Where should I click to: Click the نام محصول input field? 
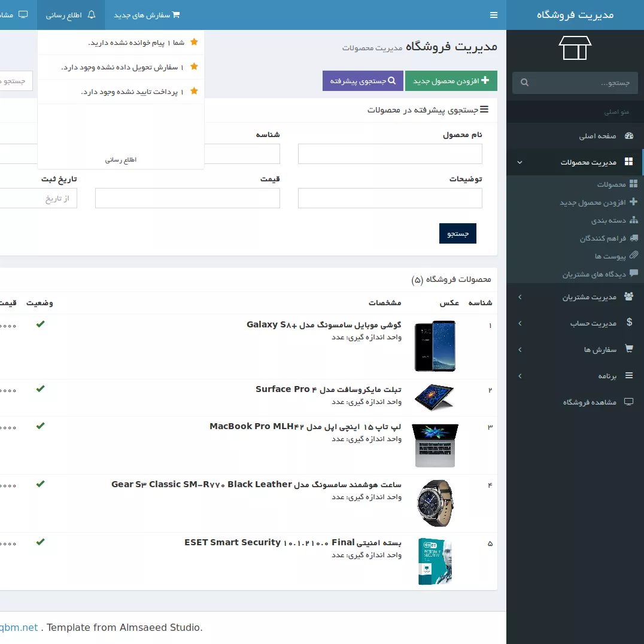pyautogui.click(x=390, y=154)
